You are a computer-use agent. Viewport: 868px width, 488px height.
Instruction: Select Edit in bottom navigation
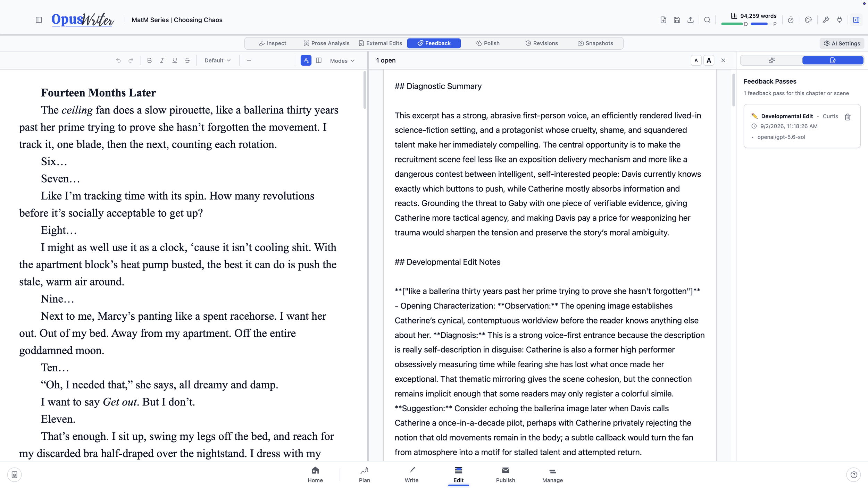point(458,474)
